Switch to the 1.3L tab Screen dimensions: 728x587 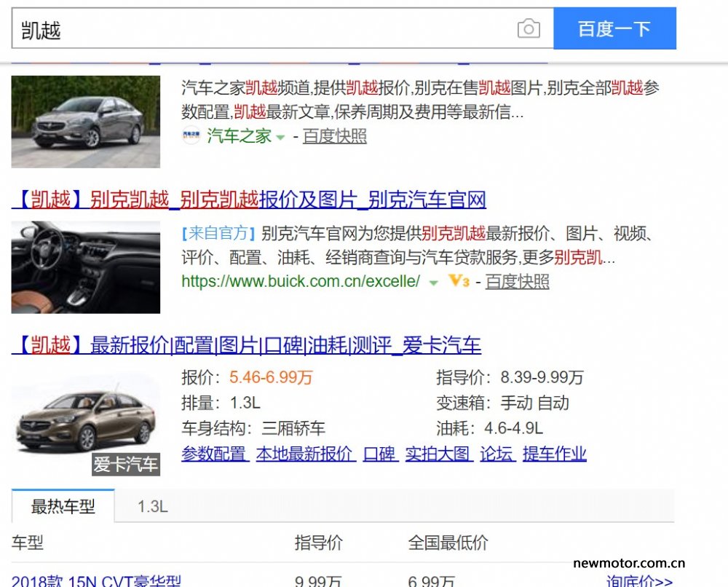tap(153, 506)
